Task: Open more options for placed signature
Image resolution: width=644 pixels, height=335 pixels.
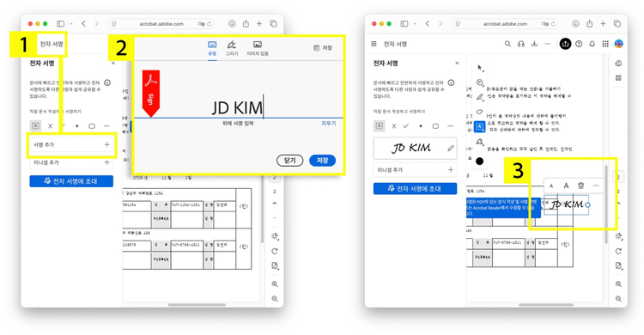Action: (596, 186)
